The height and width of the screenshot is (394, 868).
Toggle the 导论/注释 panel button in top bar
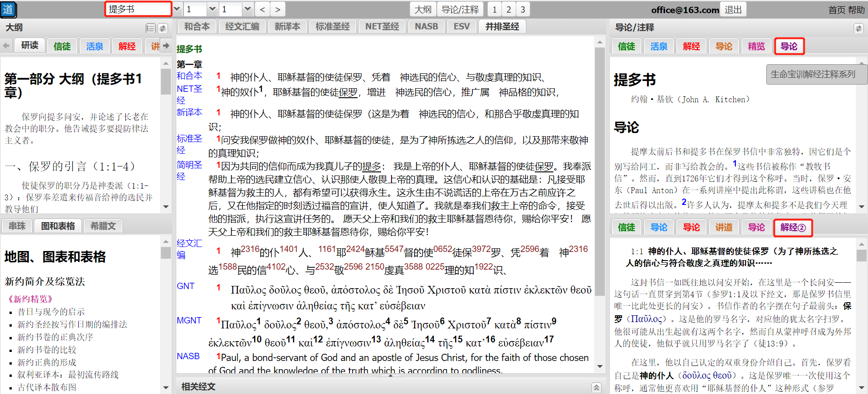460,9
